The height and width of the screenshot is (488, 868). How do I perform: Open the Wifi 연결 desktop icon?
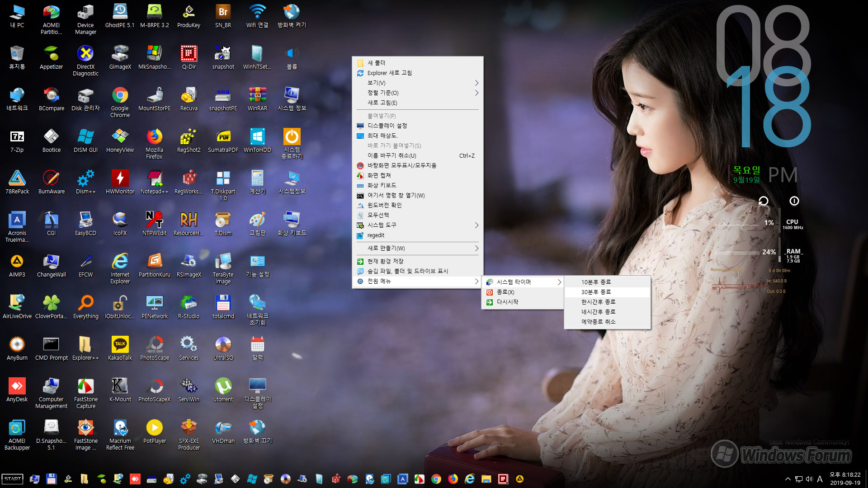(257, 16)
